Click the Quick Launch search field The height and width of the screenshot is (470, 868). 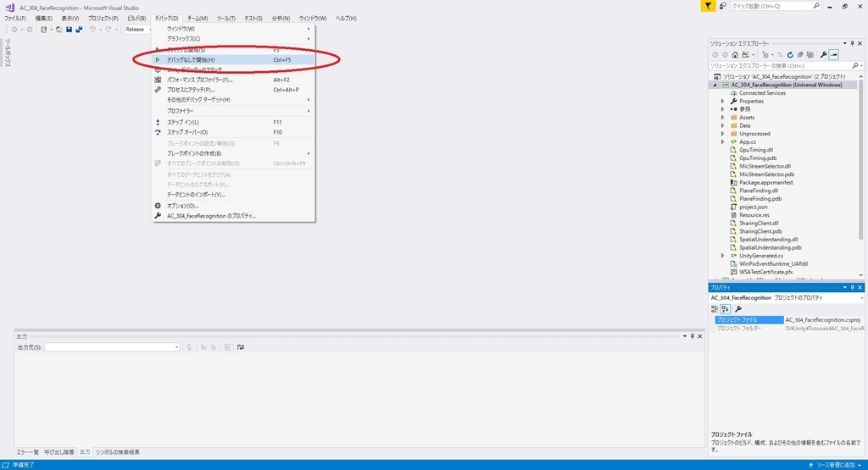click(775, 6)
